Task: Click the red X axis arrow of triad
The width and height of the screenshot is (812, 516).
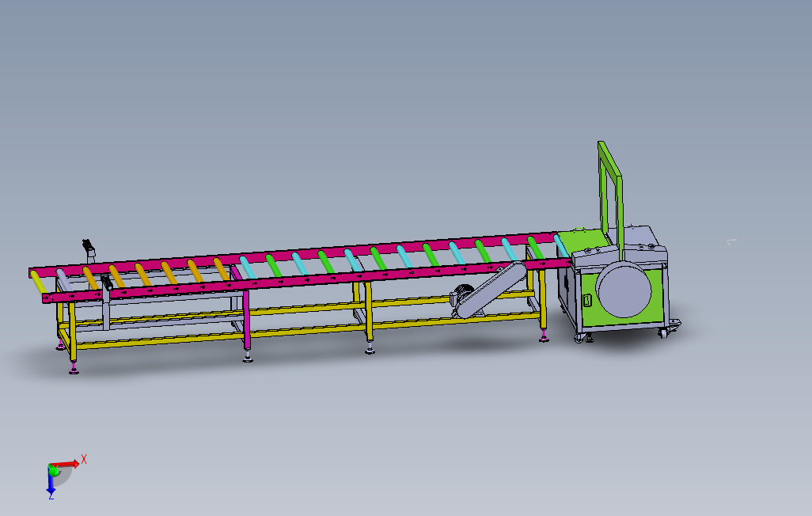Action: pos(66,464)
